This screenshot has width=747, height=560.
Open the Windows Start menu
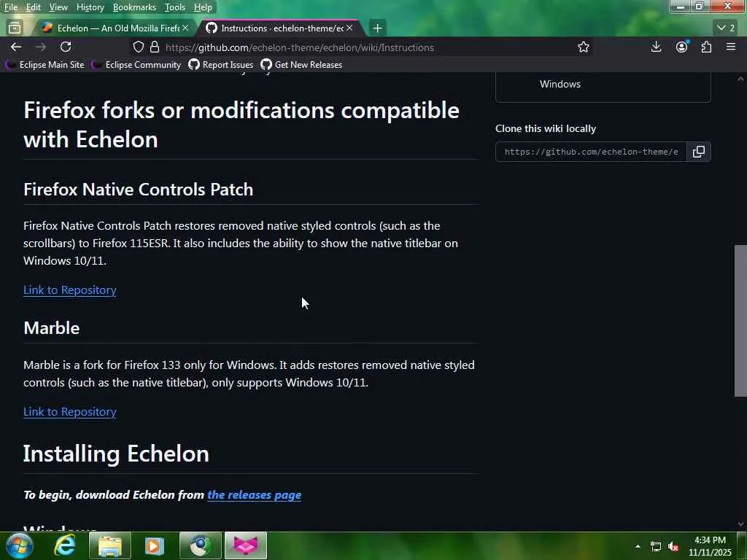coord(19,545)
